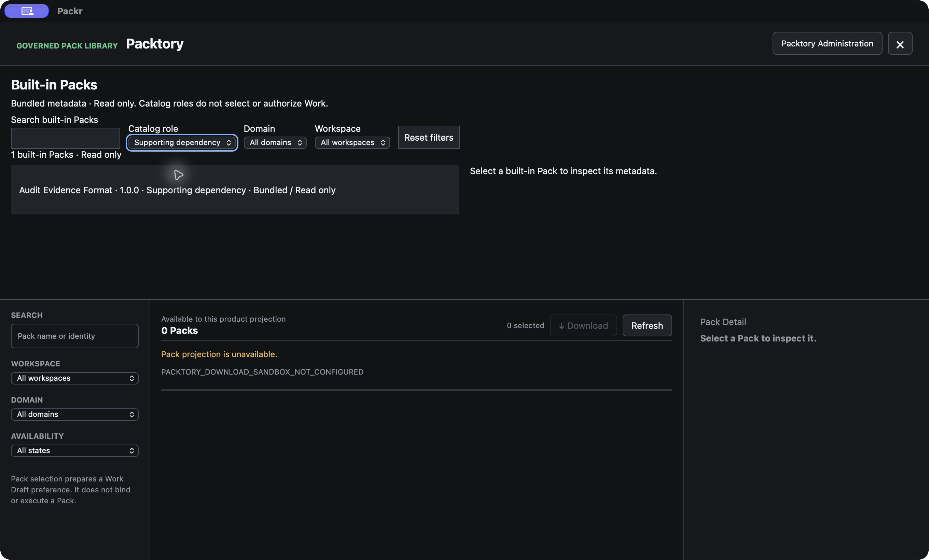The image size is (929, 560).
Task: Click Reset filters
Action: point(429,137)
